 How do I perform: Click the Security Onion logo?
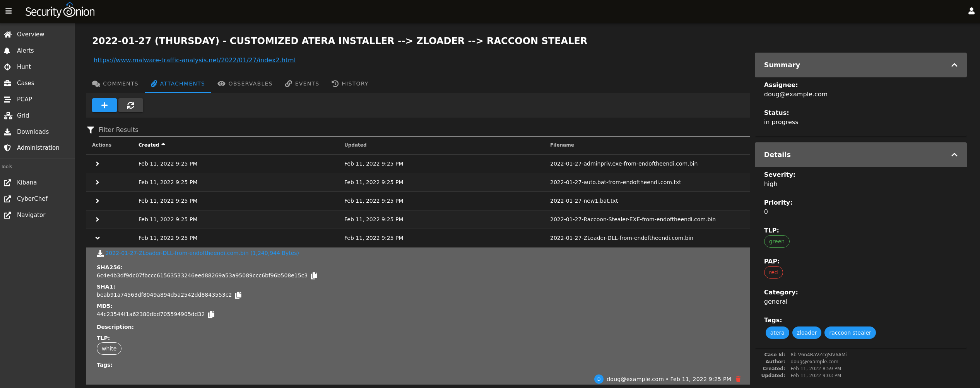click(60, 11)
